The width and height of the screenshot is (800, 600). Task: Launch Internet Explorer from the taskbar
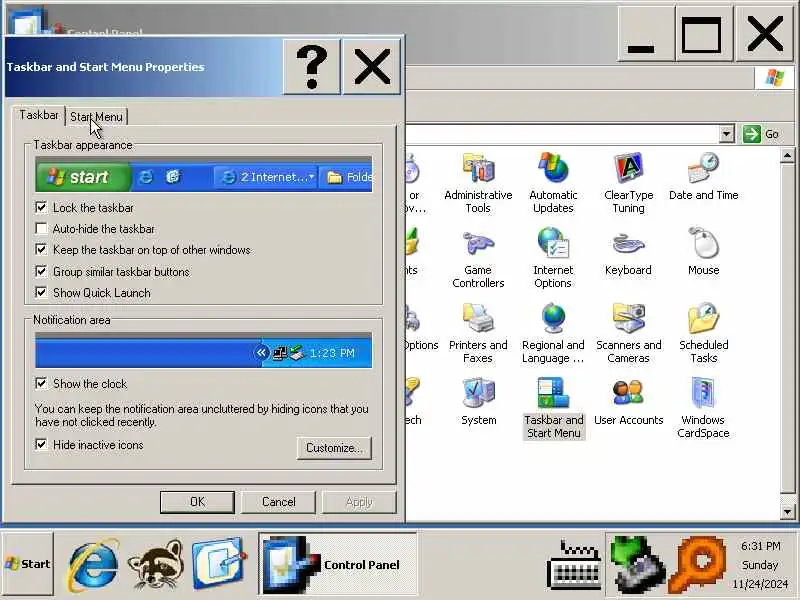click(93, 565)
